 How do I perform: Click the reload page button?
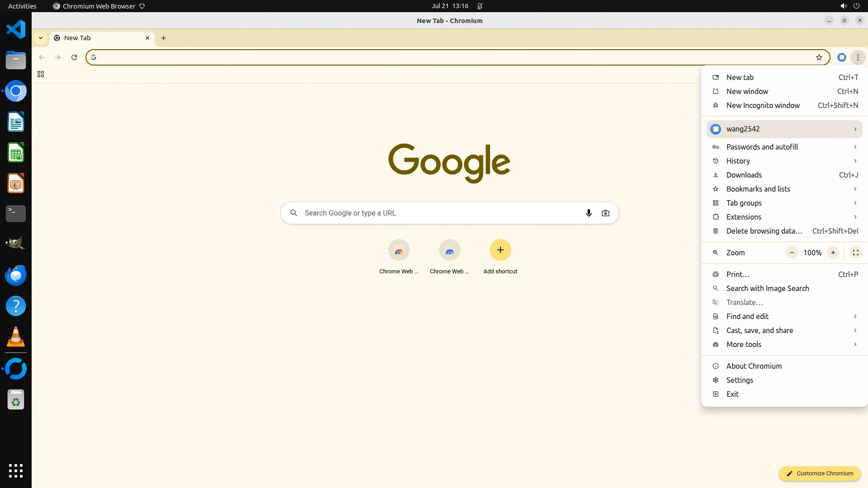(x=74, y=57)
